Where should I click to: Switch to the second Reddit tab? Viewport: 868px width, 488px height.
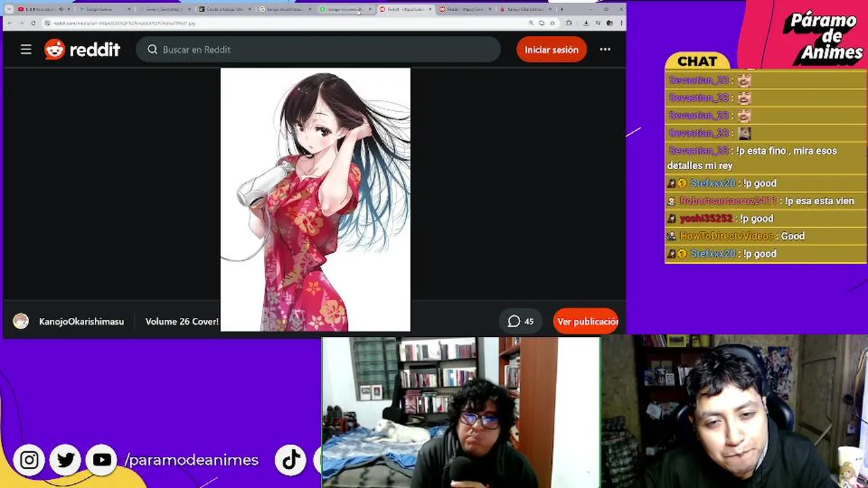[465, 9]
